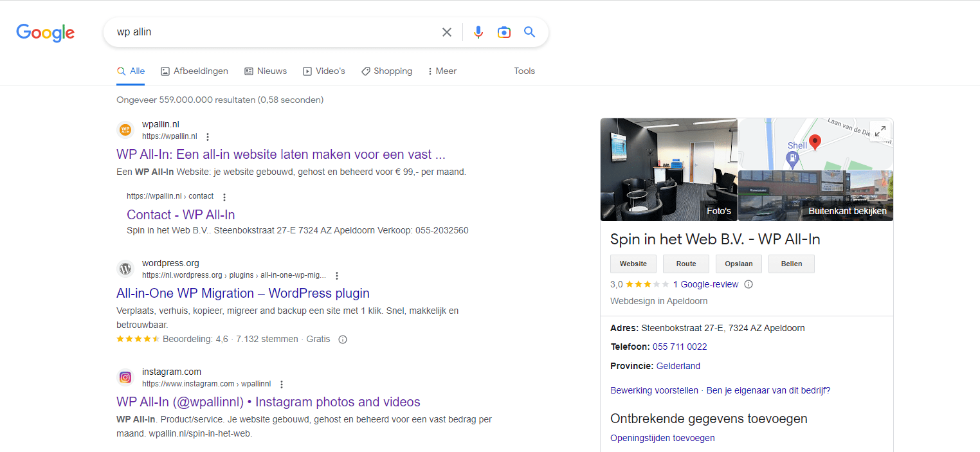Open the three-dot menu for the instagram.com result

click(282, 384)
